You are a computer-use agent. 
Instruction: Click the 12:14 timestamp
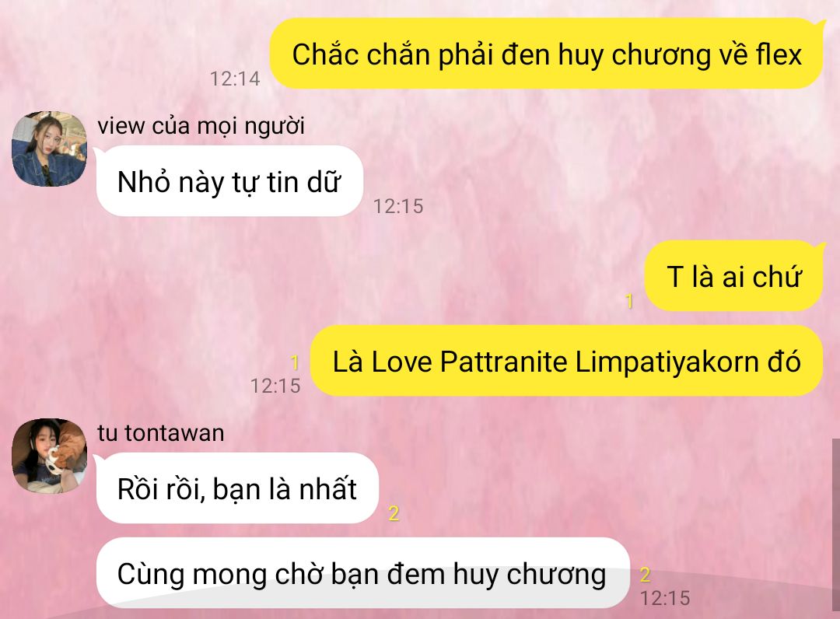[x=235, y=79]
